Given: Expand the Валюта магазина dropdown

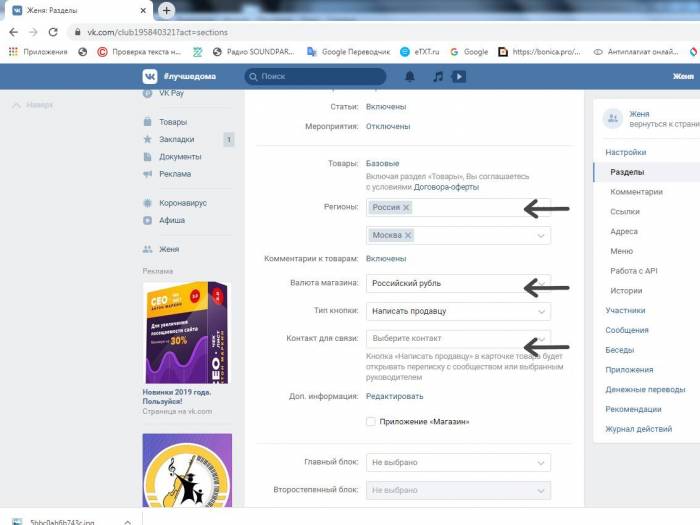Looking at the screenshot, I should click(x=458, y=283).
